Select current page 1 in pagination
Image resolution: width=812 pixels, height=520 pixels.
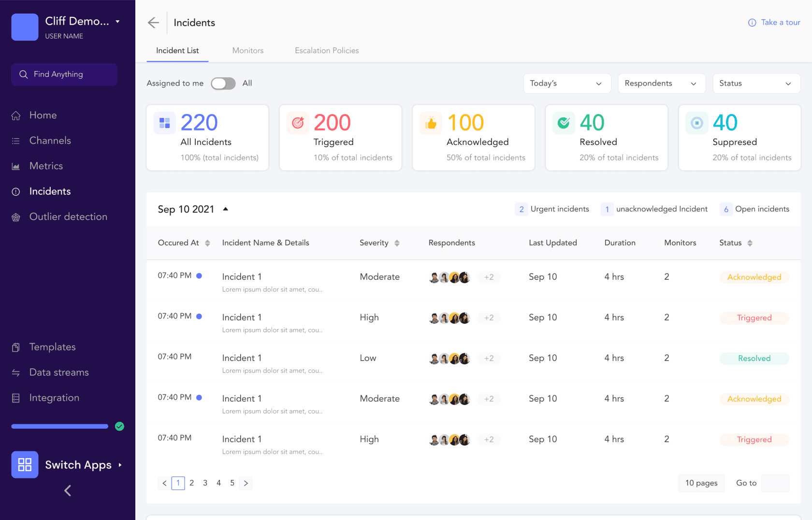point(178,483)
